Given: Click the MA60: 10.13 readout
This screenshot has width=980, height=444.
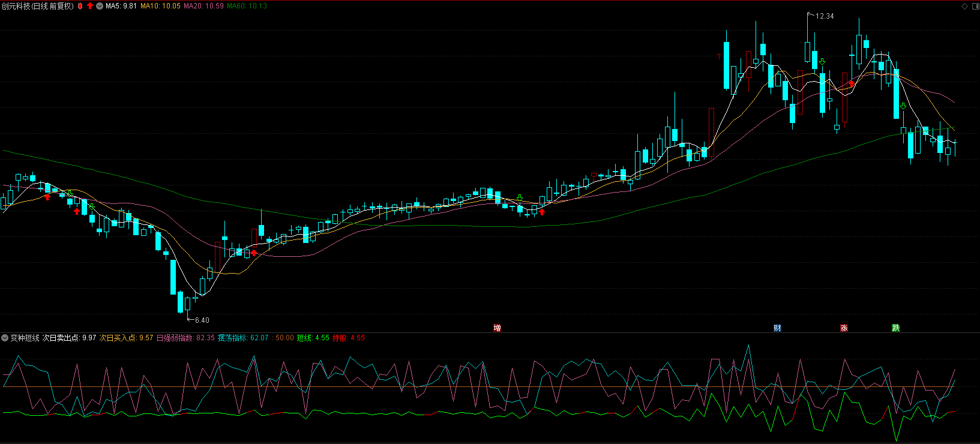Looking at the screenshot, I should tap(247, 6).
